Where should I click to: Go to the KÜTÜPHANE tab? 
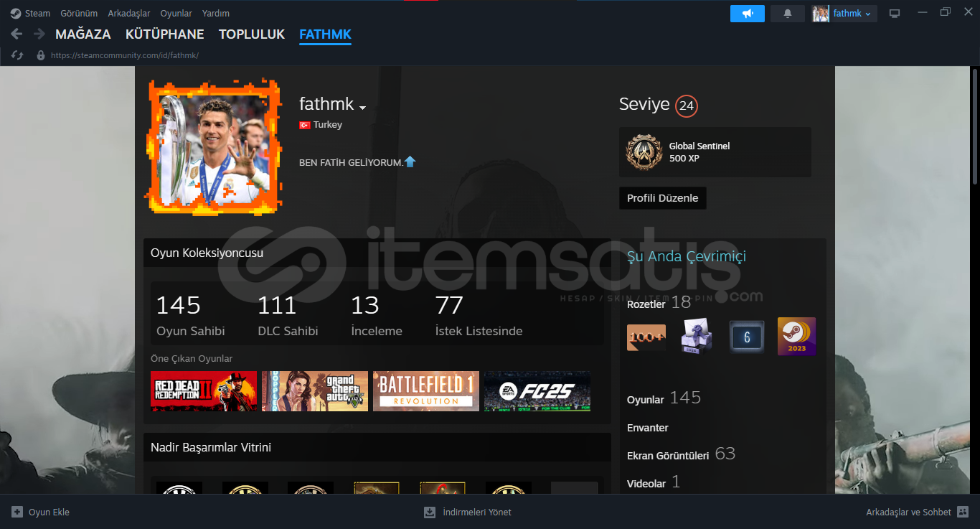pyautogui.click(x=164, y=34)
